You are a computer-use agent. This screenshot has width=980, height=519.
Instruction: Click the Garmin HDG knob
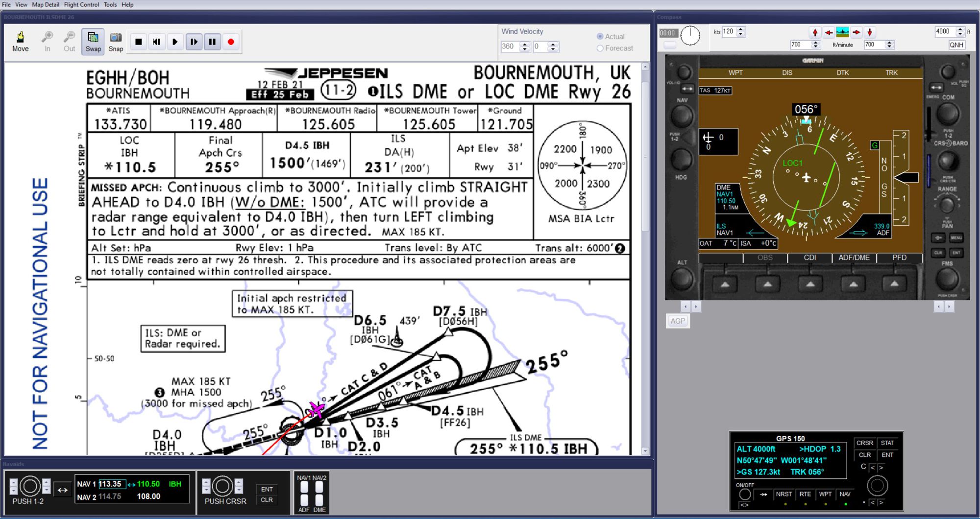(681, 159)
